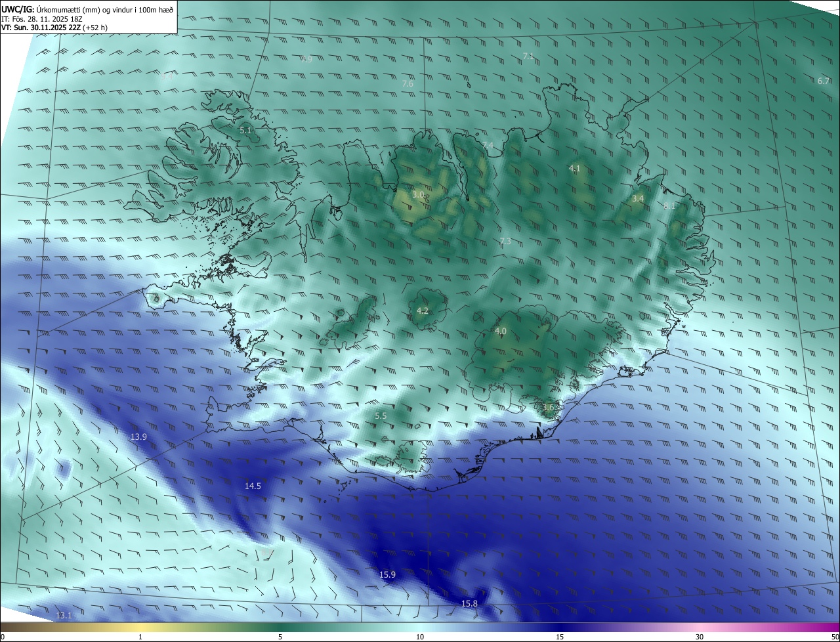Click the 10 tick on the color scale
The height and width of the screenshot is (642, 840).
[x=420, y=637]
